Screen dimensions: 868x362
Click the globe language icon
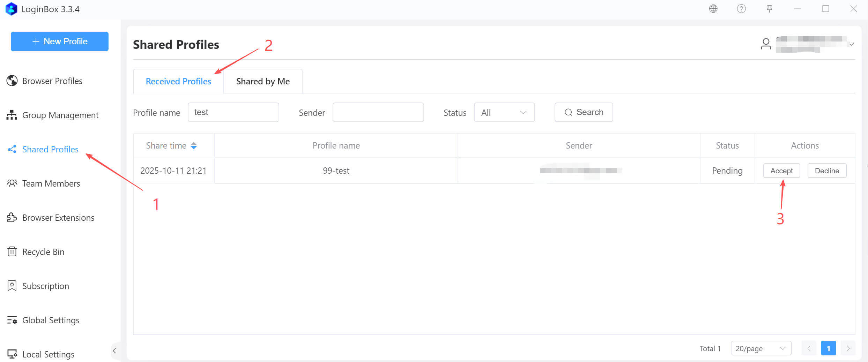click(713, 9)
